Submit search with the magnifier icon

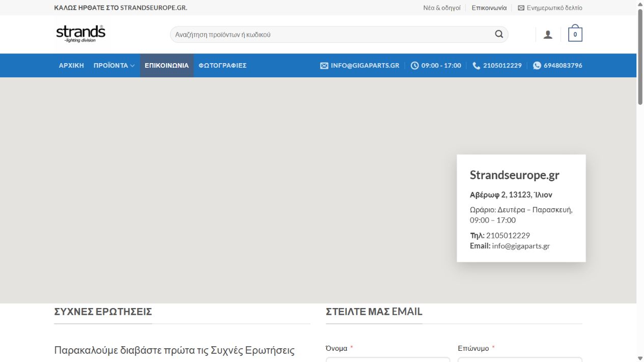tap(499, 35)
